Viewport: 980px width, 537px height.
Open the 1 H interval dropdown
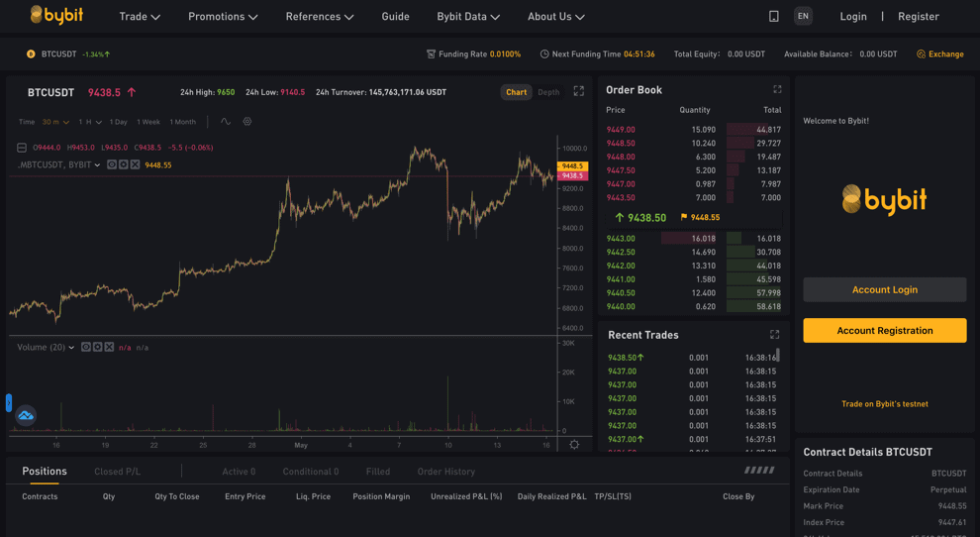(90, 122)
